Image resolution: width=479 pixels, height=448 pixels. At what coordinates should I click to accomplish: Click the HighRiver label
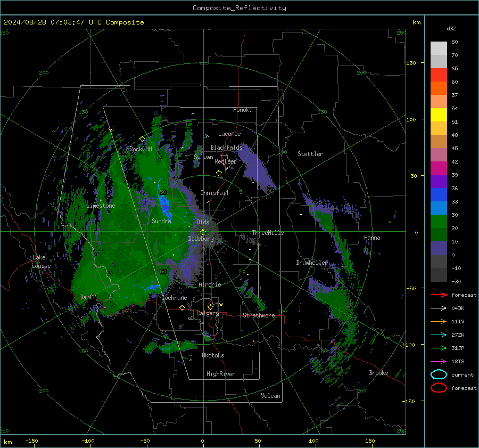[x=221, y=374]
